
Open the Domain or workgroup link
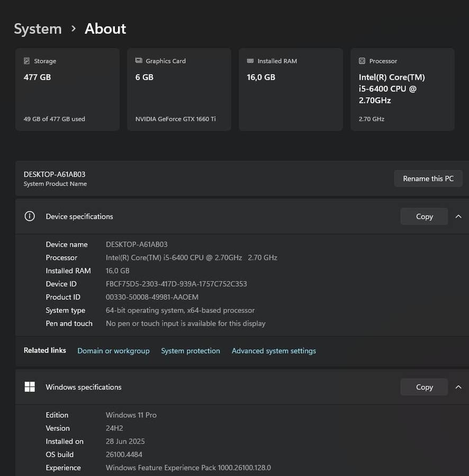113,351
